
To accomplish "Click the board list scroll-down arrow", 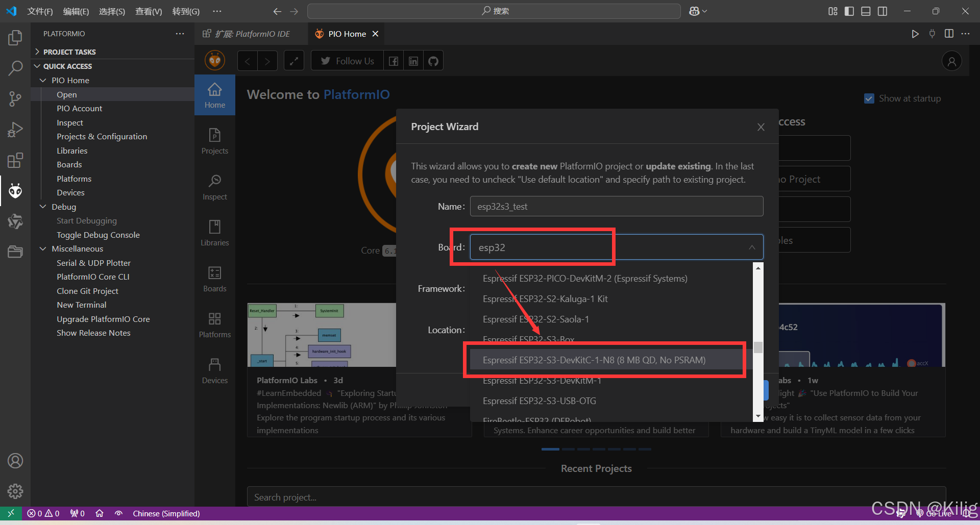I will coord(758,417).
